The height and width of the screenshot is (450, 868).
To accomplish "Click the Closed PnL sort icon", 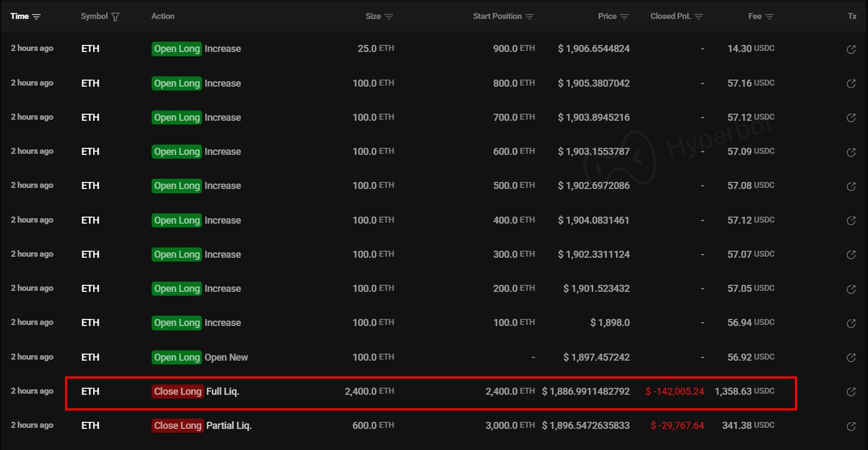I will pyautogui.click(x=699, y=17).
